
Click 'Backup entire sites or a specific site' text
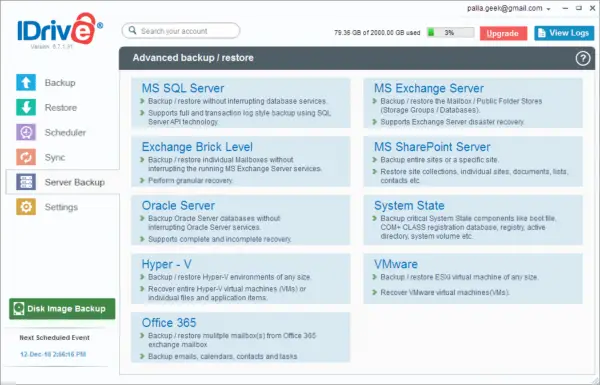coord(440,160)
